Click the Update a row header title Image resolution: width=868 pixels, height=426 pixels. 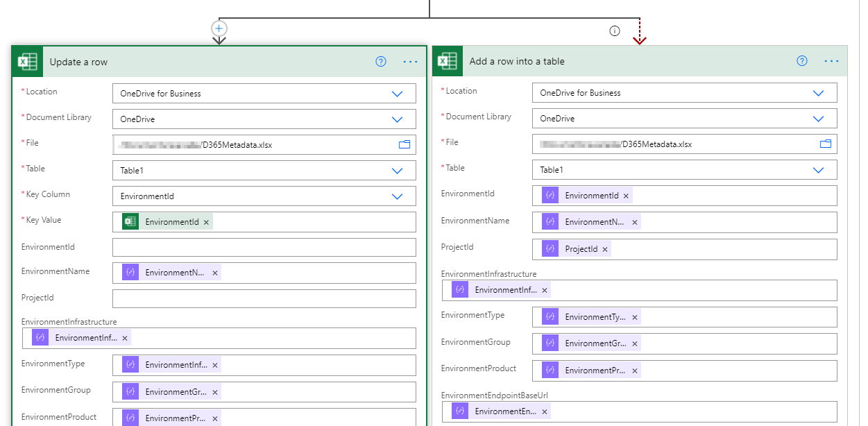tap(78, 62)
